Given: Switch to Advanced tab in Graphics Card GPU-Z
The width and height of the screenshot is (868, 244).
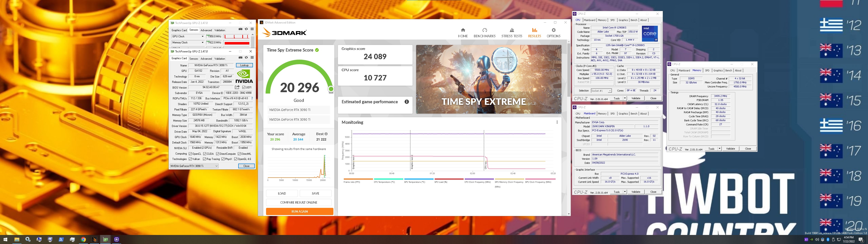Looking at the screenshot, I should click(x=206, y=59).
